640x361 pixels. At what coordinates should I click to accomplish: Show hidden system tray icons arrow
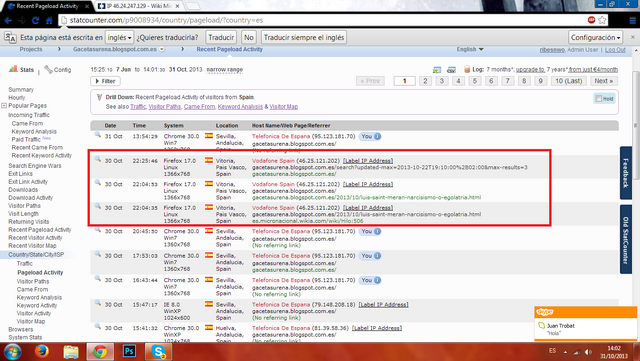[565, 352]
